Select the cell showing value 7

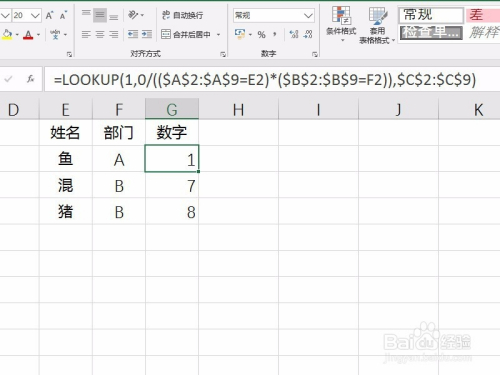[172, 185]
